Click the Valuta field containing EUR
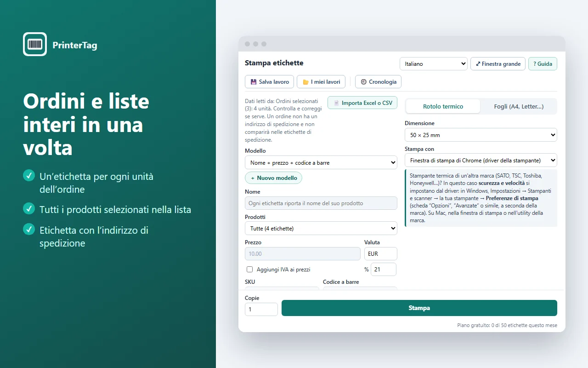The image size is (588, 368). 381,253
